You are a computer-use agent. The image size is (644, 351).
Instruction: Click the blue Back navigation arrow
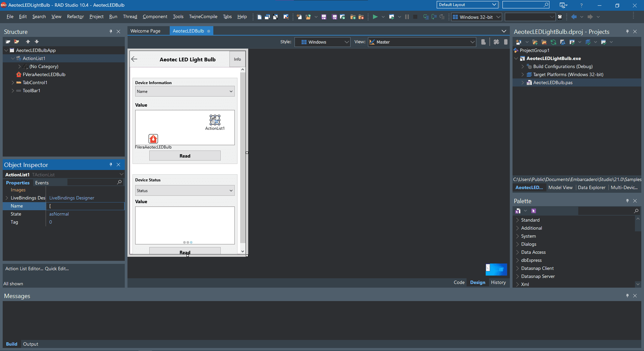click(x=574, y=17)
